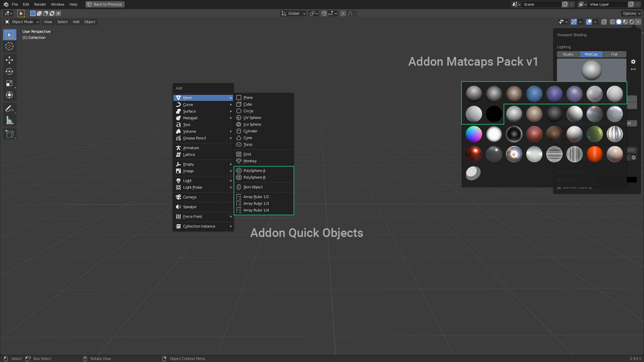The image size is (644, 362).
Task: Select Studio lighting mode
Action: 568,54
